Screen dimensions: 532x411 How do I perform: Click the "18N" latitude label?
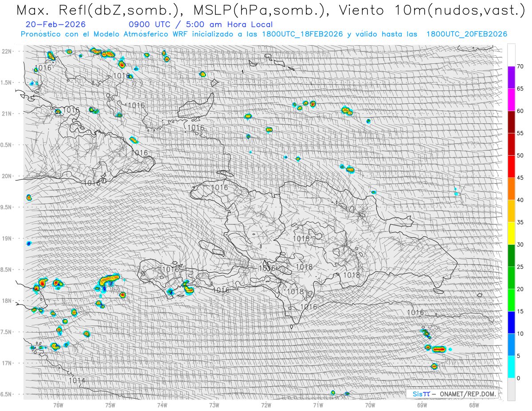[x=7, y=301]
